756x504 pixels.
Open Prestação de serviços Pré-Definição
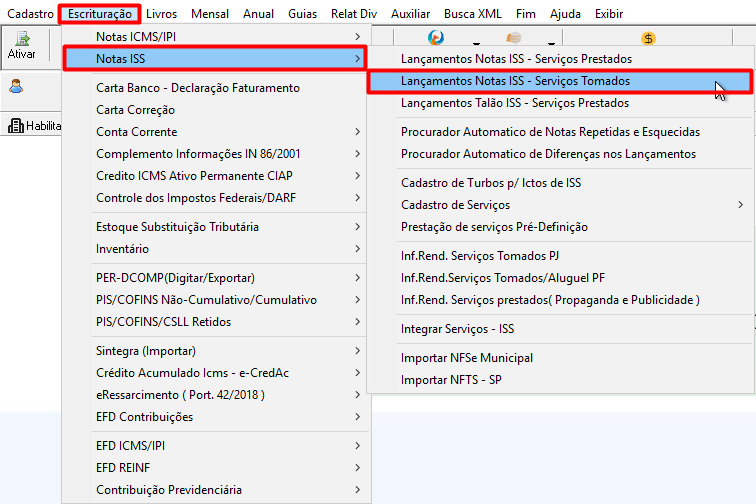560,227
